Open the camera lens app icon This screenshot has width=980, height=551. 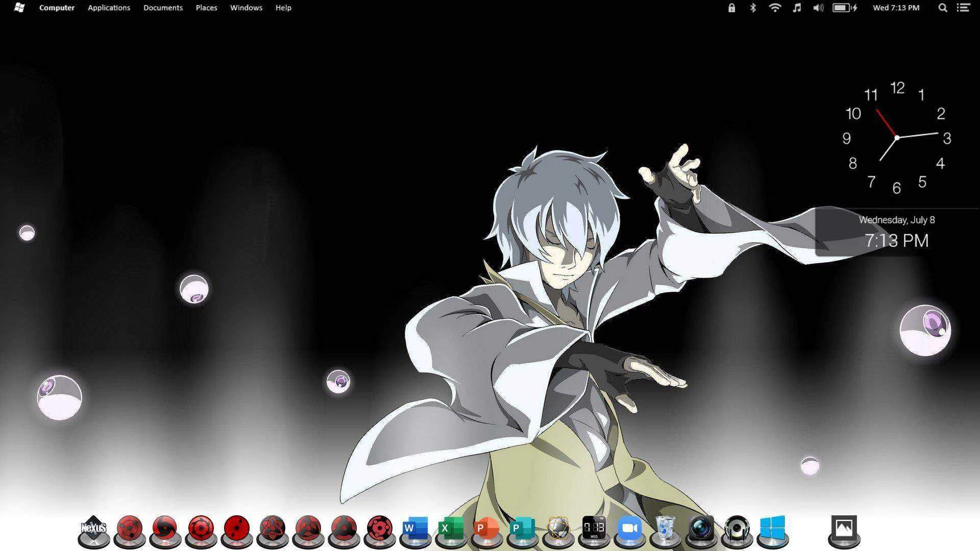click(x=701, y=529)
